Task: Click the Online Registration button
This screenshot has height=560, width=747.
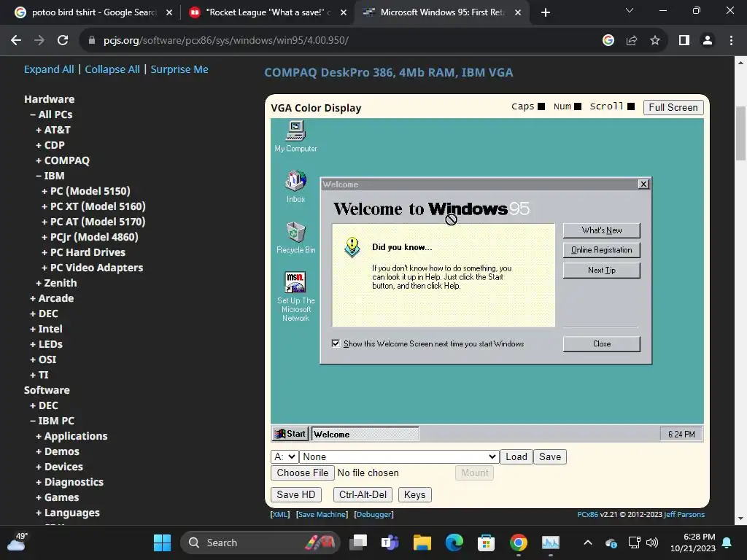Action: tap(601, 250)
